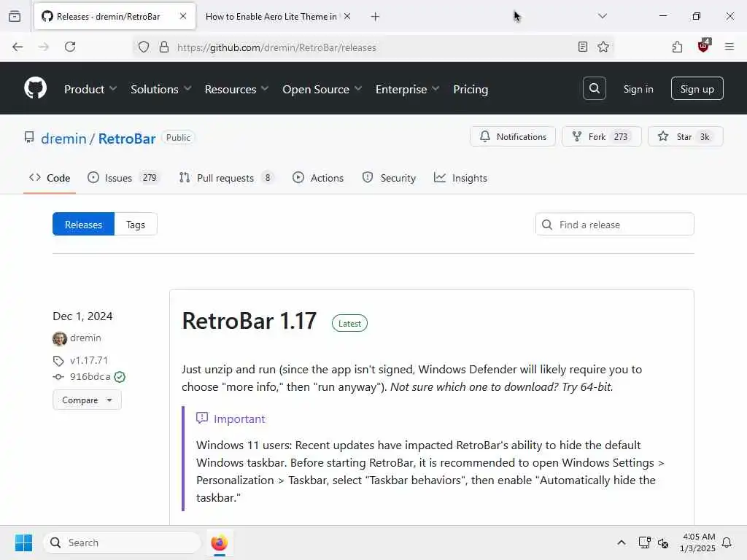
Task: Open the Issues tab
Action: point(123,178)
